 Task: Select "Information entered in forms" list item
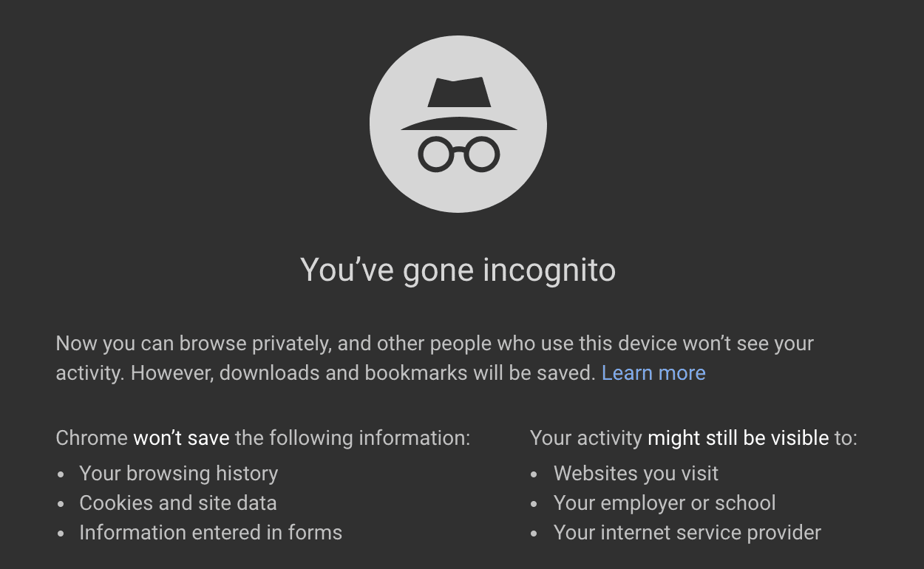pyautogui.click(x=211, y=533)
